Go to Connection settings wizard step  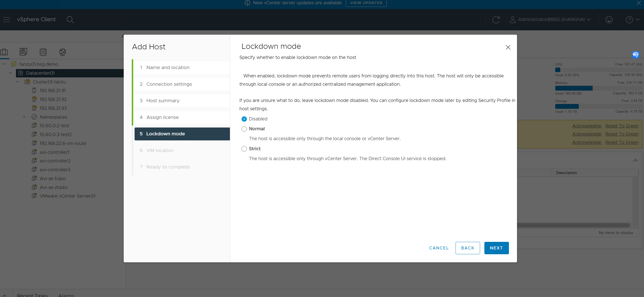[169, 84]
